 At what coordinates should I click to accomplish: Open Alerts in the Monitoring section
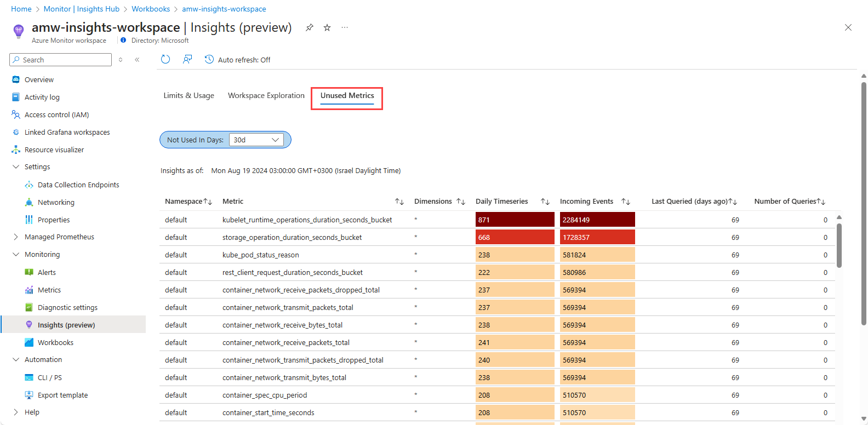point(47,272)
